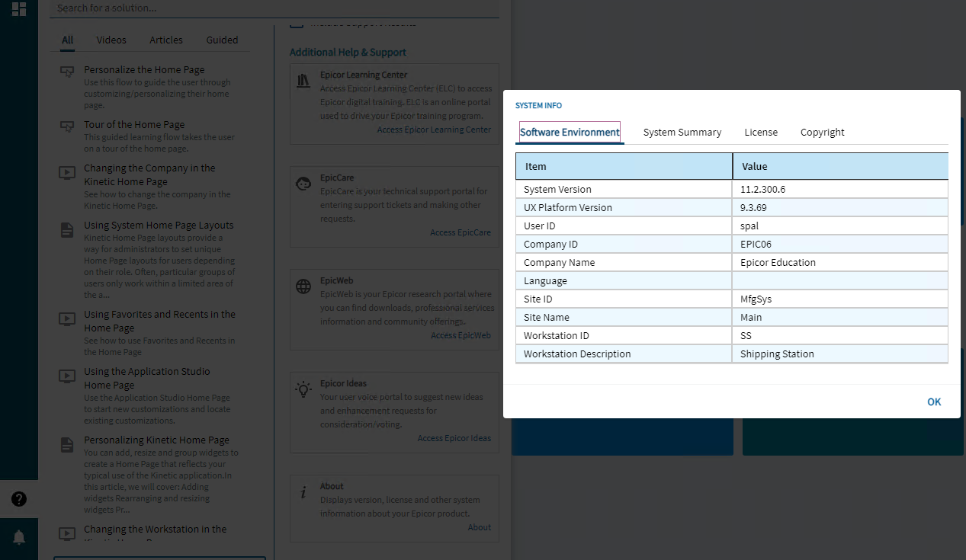966x560 pixels.
Task: Click the Site ID row label
Action: tap(538, 299)
